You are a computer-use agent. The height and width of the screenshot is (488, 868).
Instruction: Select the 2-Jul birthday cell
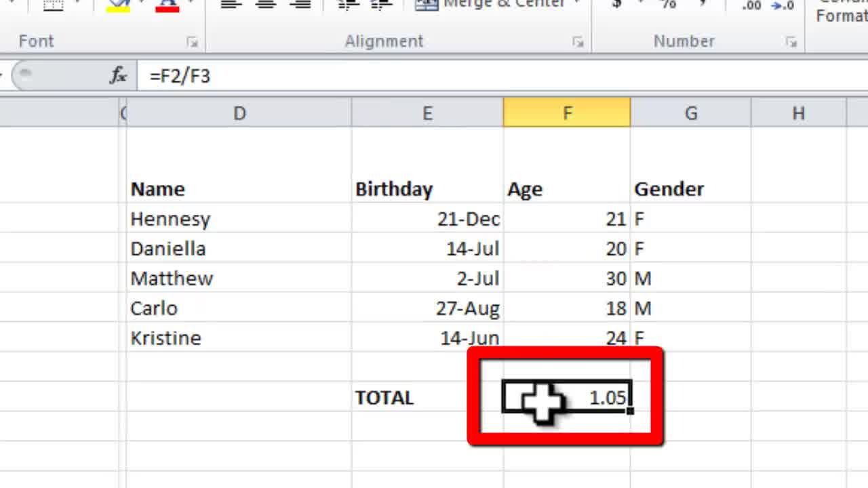(427, 278)
